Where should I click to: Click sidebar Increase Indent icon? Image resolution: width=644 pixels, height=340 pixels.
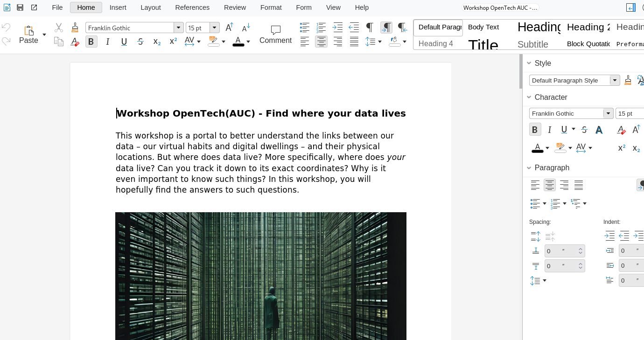click(609, 236)
